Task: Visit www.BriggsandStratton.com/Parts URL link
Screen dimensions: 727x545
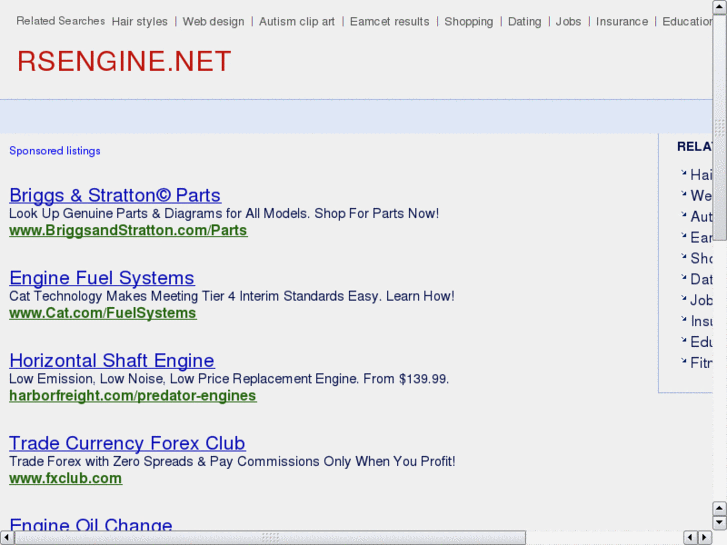Action: 128,231
